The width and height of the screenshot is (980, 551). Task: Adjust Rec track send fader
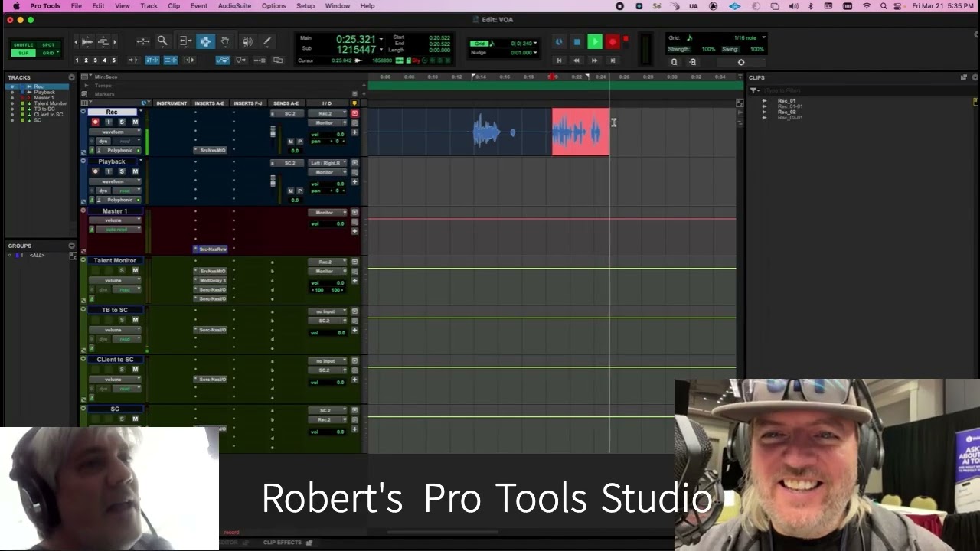pyautogui.click(x=273, y=133)
